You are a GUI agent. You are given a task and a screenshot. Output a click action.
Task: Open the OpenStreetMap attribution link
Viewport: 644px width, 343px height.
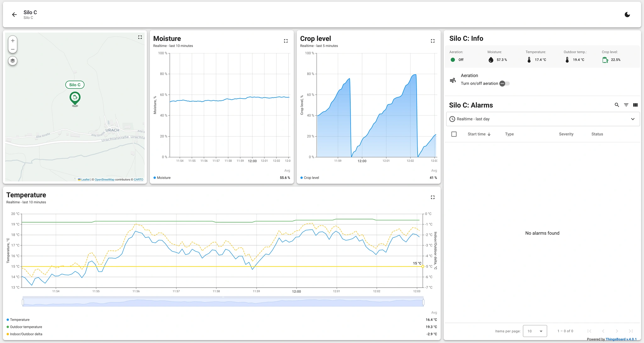pyautogui.click(x=104, y=180)
